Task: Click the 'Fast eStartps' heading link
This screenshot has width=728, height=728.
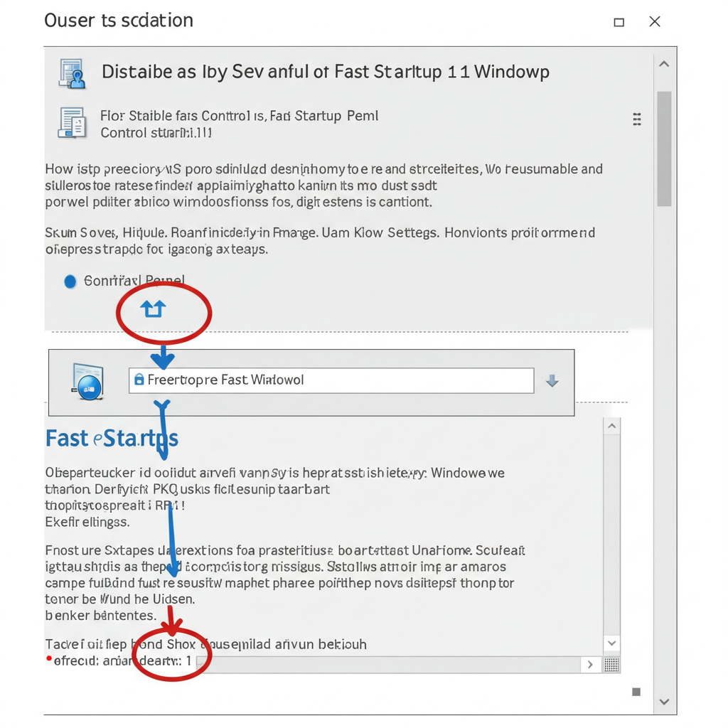Action: [x=112, y=438]
